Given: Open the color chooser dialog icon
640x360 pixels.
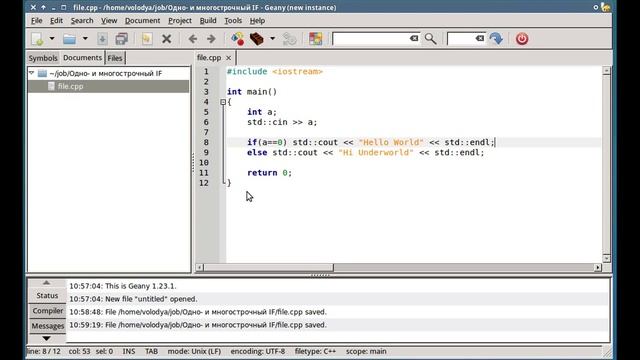Looking at the screenshot, I should 315,39.
